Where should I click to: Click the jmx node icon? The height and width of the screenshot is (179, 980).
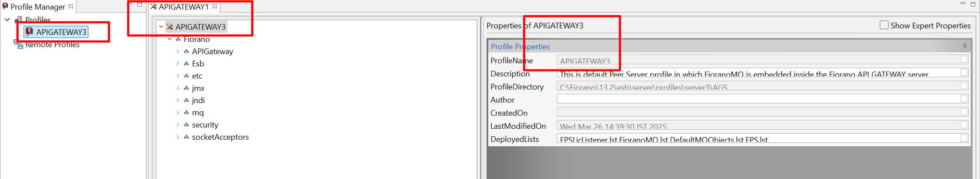186,88
